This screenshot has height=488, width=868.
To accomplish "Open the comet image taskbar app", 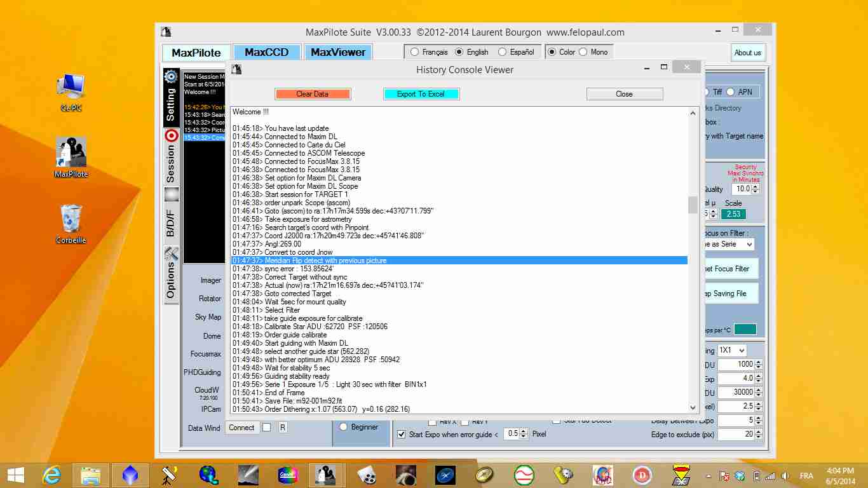I will click(x=248, y=475).
